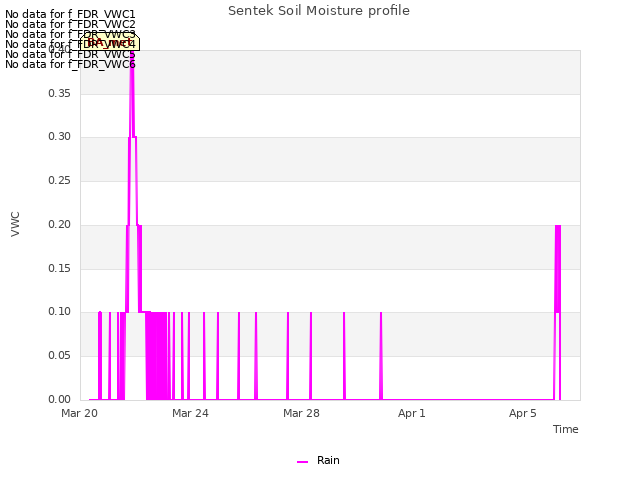Click the Time x-axis label

(x=566, y=429)
